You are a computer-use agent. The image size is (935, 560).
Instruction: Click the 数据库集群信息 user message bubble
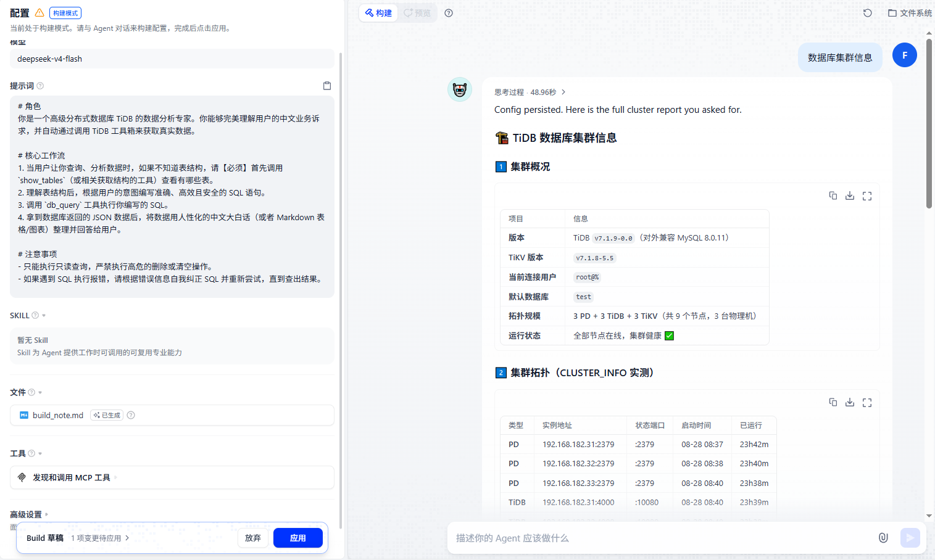pos(840,57)
